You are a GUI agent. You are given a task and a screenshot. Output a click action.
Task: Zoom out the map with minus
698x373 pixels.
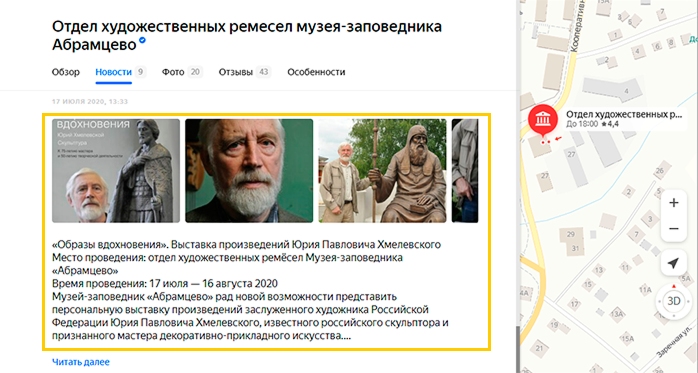674,229
